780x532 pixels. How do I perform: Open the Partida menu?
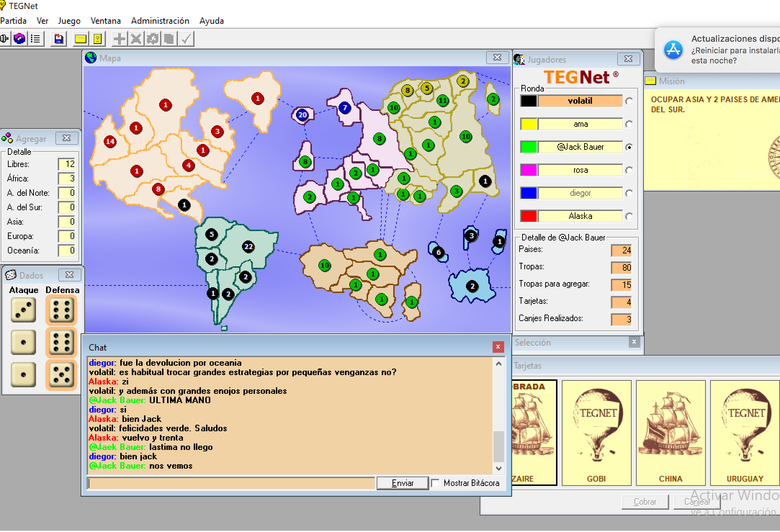pos(13,21)
